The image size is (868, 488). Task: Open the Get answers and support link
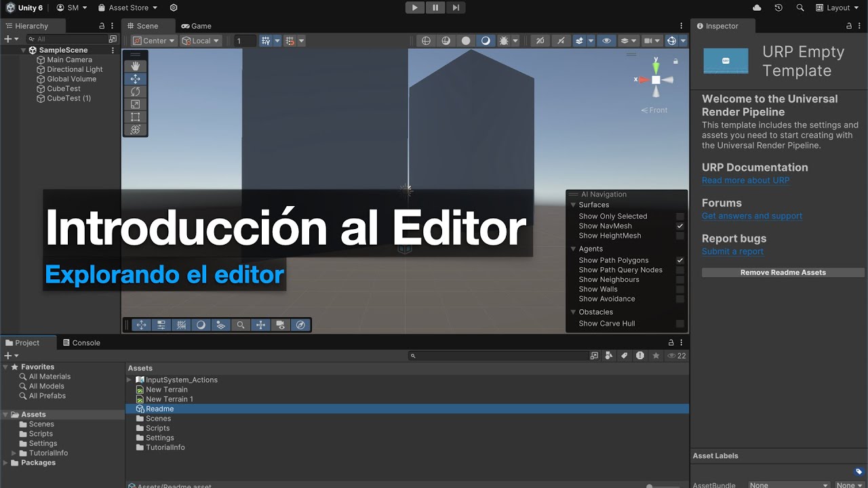tap(752, 216)
